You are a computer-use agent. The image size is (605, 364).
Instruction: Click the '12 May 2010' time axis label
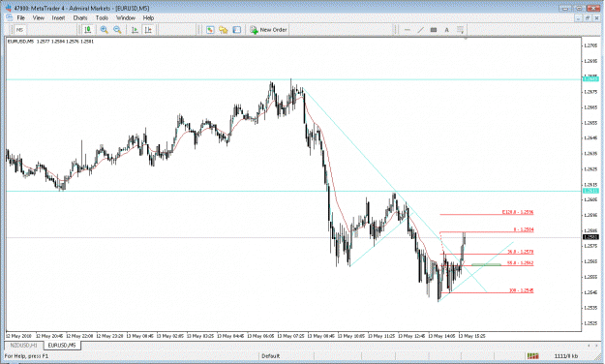tap(19, 336)
